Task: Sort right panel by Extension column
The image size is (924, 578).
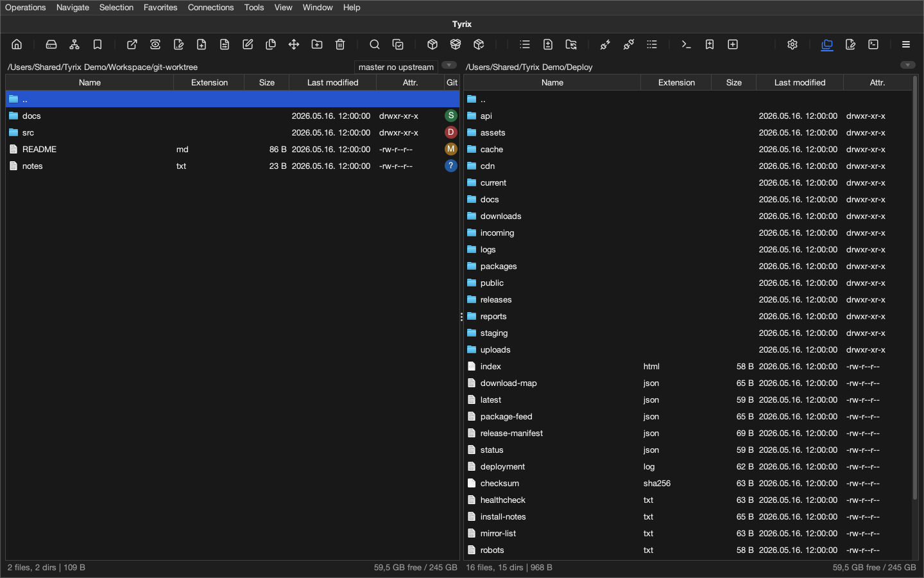Action: [676, 82]
